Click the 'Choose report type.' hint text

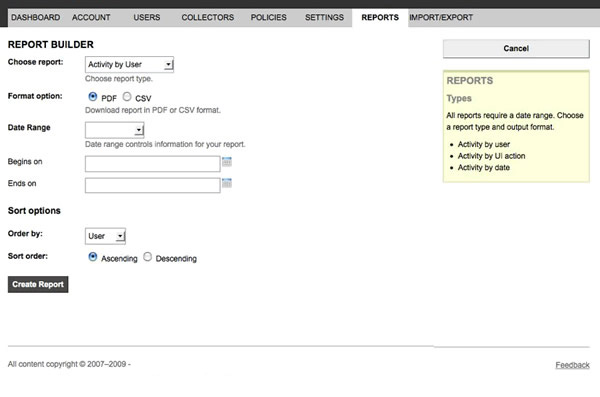pyautogui.click(x=119, y=79)
